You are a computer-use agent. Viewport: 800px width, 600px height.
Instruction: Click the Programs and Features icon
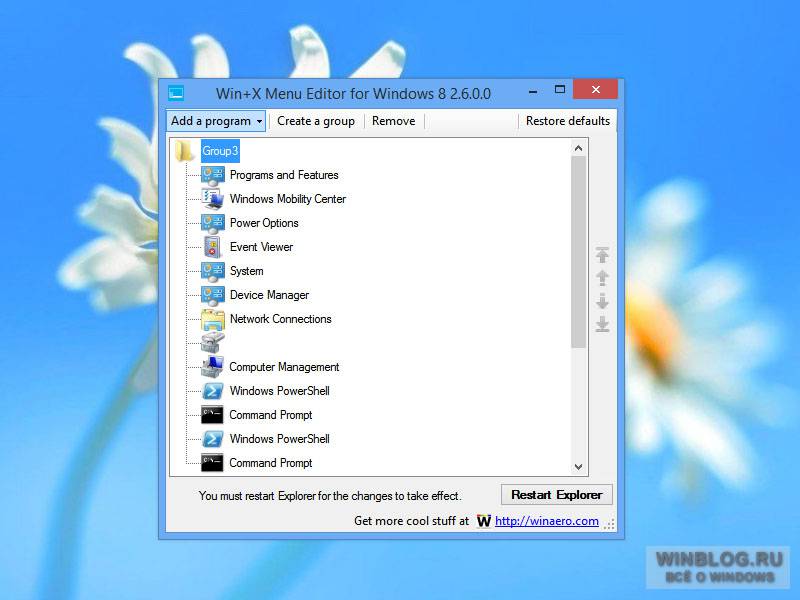coord(213,175)
